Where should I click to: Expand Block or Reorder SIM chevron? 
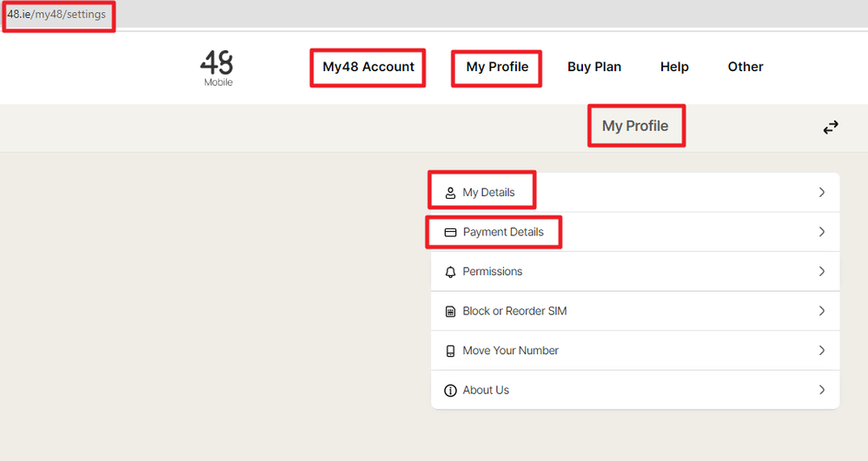click(821, 311)
